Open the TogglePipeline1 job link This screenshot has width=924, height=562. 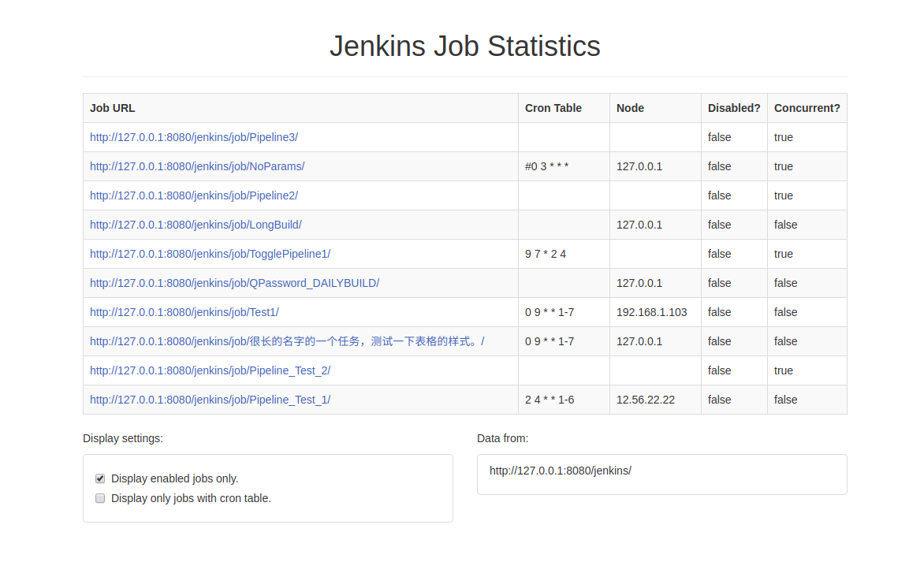pyautogui.click(x=210, y=254)
